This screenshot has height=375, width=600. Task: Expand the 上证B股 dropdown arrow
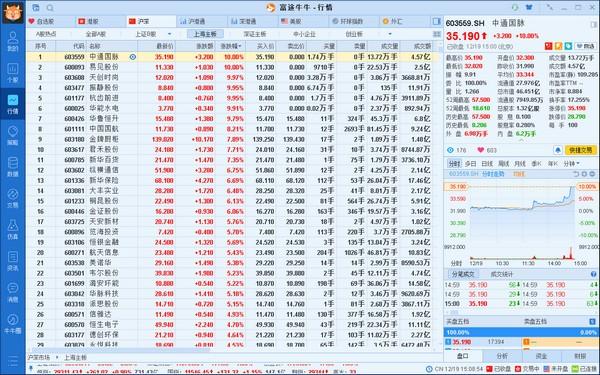tap(169, 34)
